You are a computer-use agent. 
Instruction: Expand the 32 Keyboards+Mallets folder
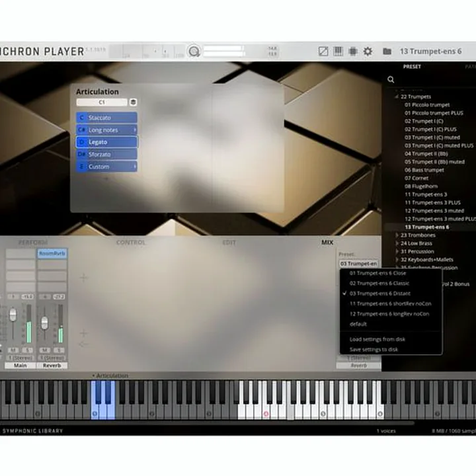pyautogui.click(x=397, y=260)
